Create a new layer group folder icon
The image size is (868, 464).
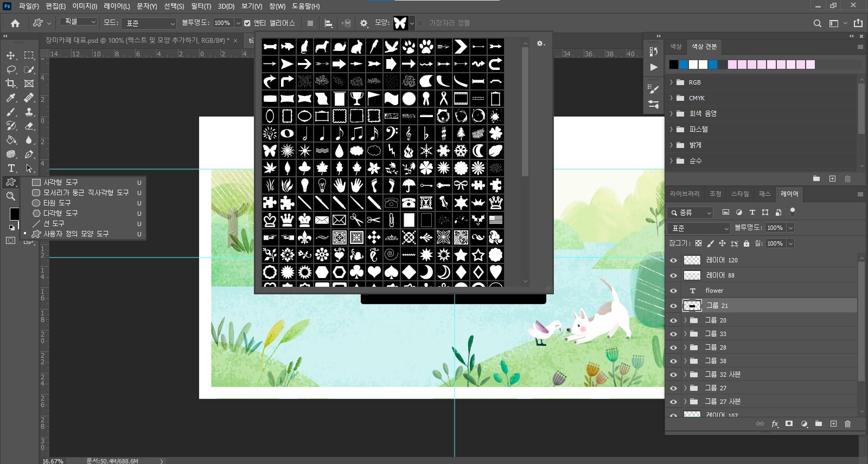pyautogui.click(x=818, y=424)
